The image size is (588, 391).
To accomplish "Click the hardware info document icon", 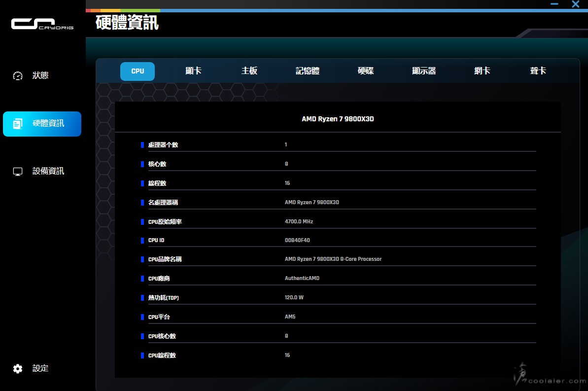I will pos(18,124).
